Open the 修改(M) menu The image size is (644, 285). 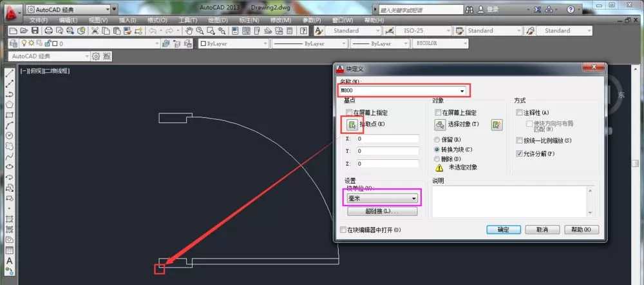pos(281,20)
